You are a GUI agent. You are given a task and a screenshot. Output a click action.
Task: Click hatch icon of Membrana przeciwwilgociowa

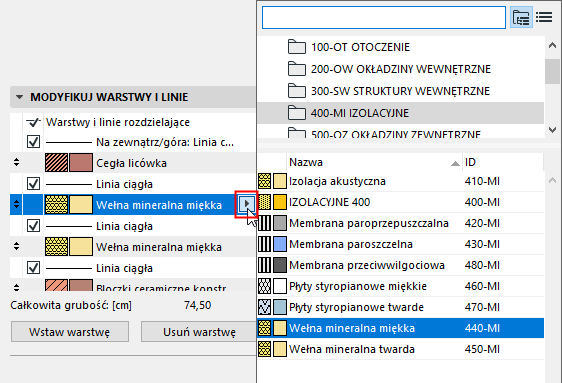[x=265, y=265]
